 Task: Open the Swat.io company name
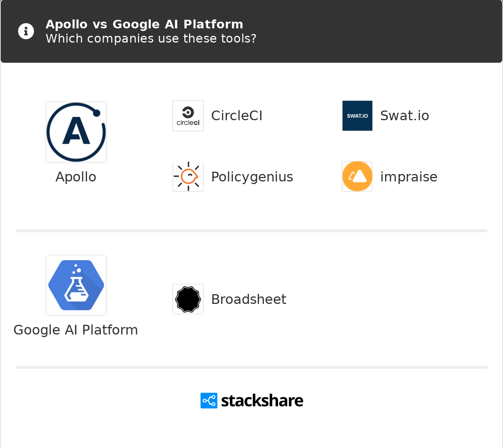tap(404, 116)
